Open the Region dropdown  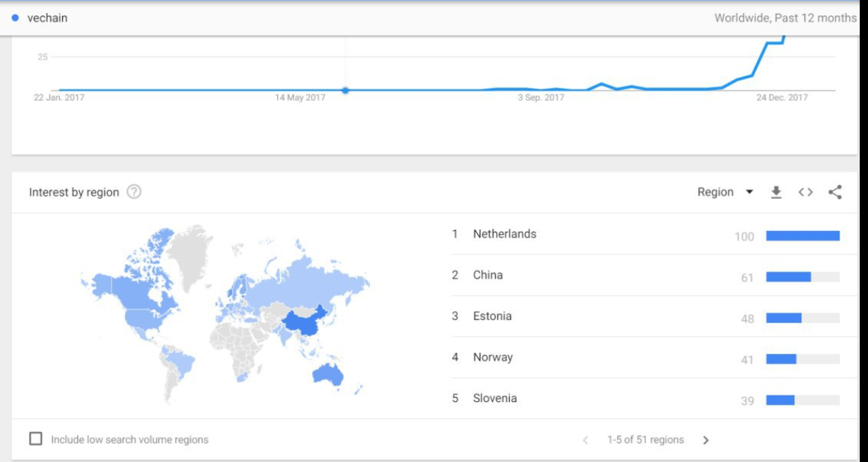point(725,192)
